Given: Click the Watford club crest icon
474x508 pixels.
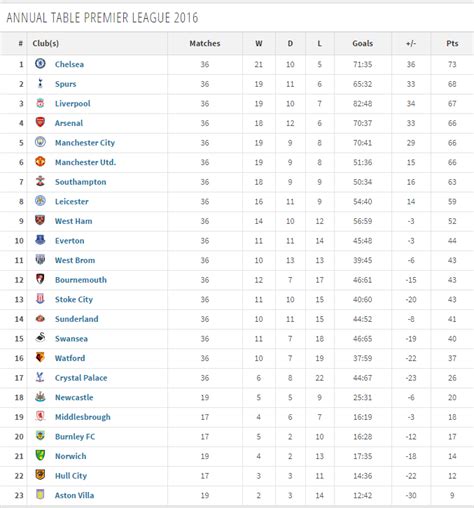Looking at the screenshot, I should pyautogui.click(x=40, y=357).
